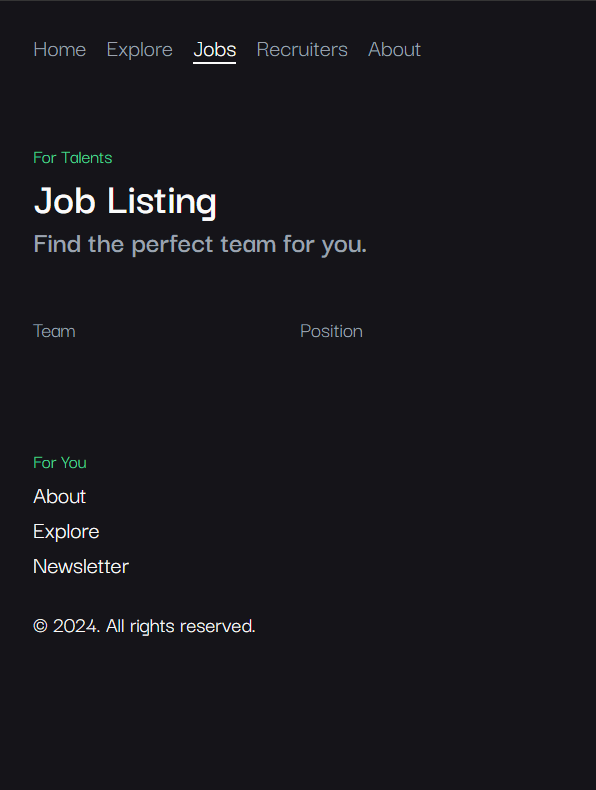The height and width of the screenshot is (790, 596).
Task: Open the Recruiters navigation item
Action: point(302,49)
